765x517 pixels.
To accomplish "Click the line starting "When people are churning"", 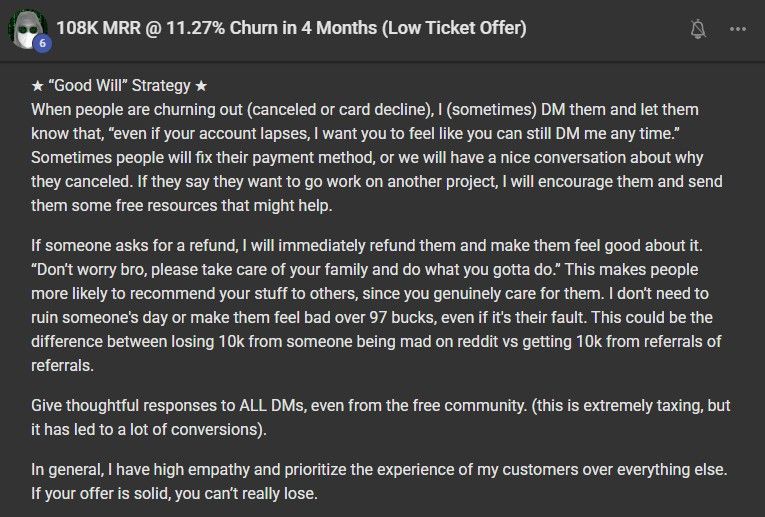I will tap(365, 110).
